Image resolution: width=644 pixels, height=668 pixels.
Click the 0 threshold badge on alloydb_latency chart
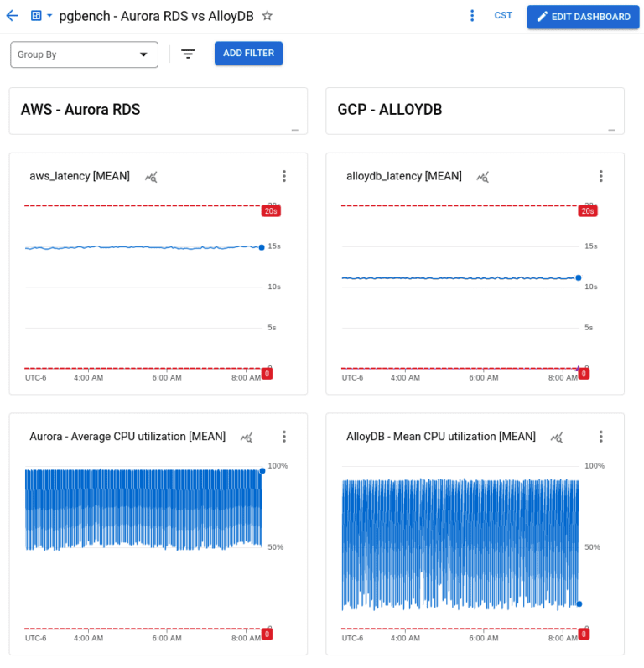click(584, 374)
